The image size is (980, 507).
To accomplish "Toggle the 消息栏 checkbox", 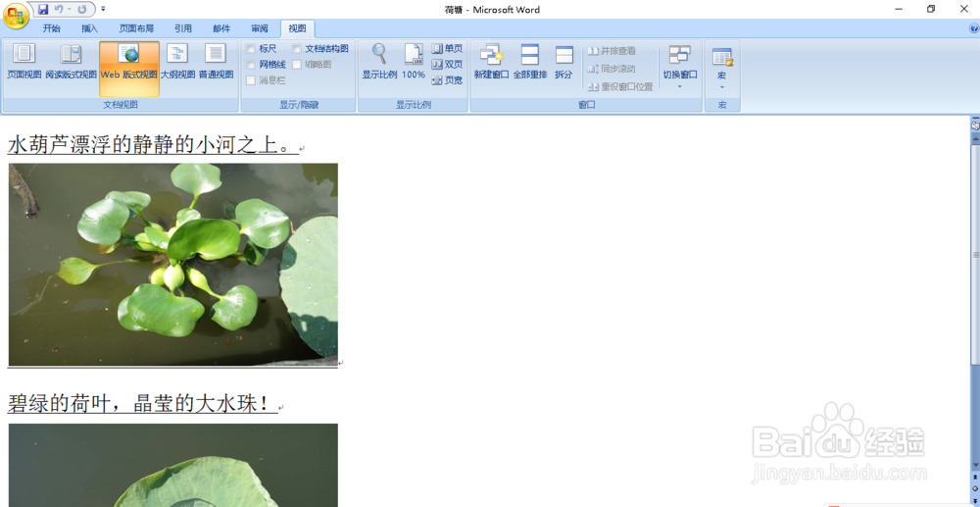I will (251, 80).
